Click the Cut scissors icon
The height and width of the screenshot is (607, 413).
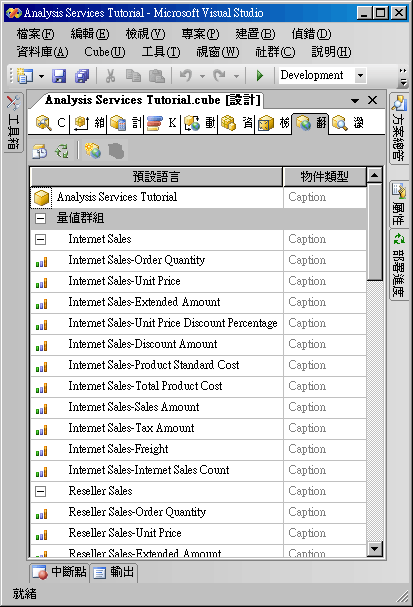[110, 75]
